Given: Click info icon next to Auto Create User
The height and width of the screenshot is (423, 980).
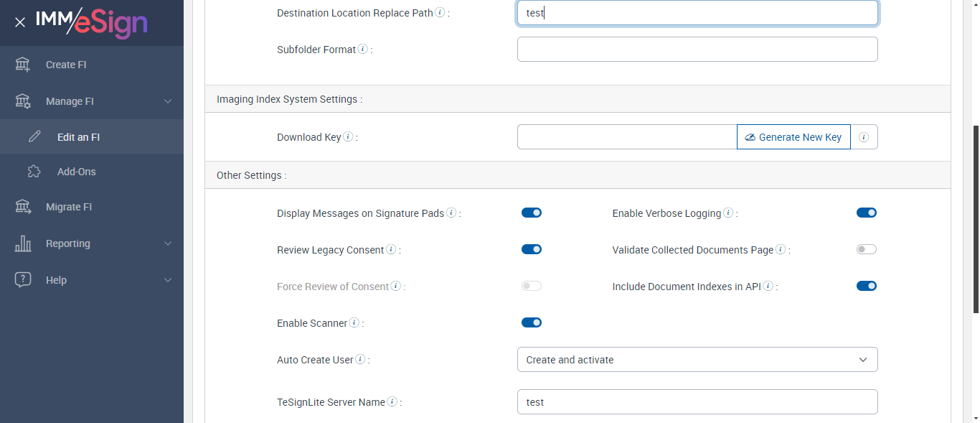Looking at the screenshot, I should click(x=360, y=359).
